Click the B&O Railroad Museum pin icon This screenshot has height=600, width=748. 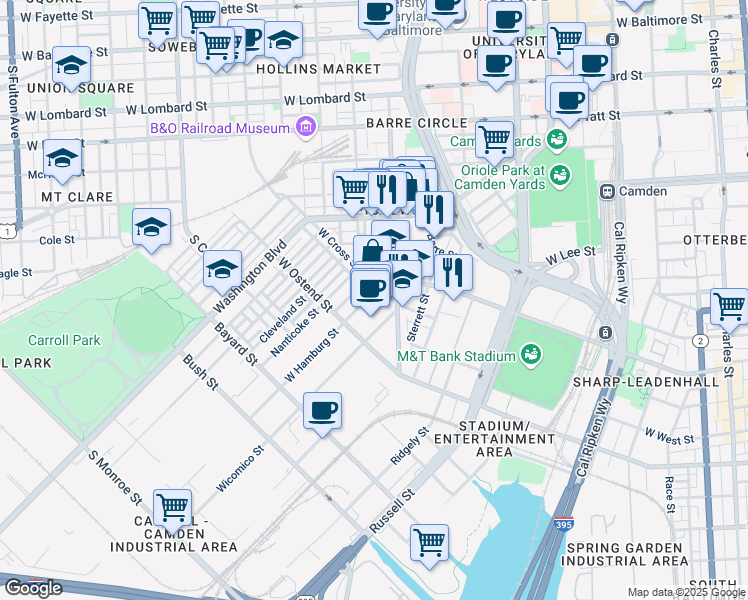306,127
